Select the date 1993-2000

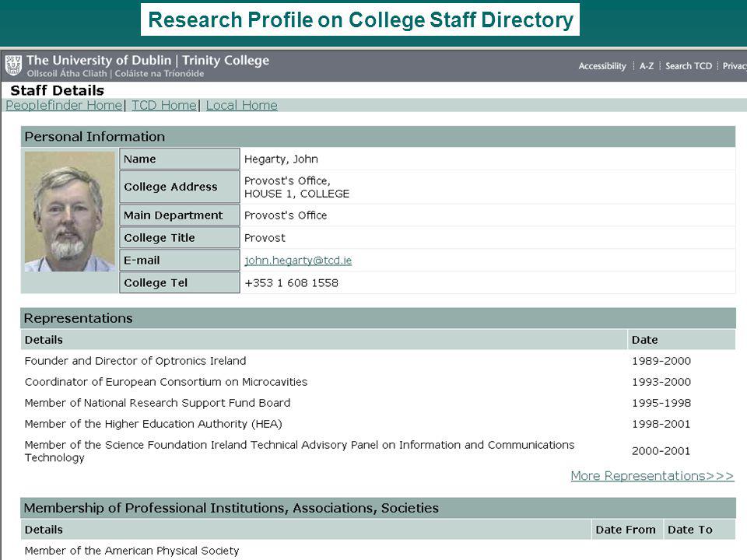coord(661,382)
